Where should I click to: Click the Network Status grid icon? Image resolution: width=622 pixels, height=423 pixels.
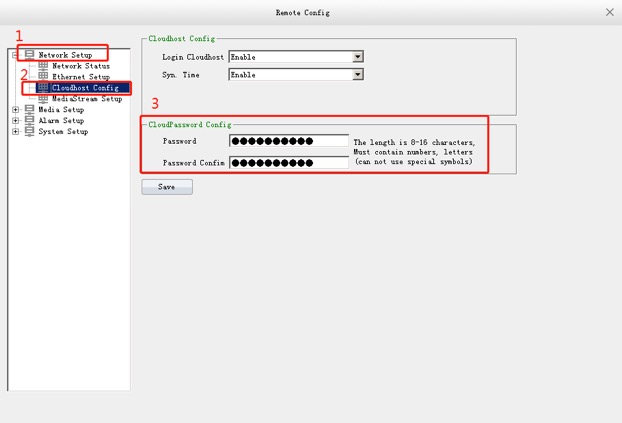click(x=43, y=66)
